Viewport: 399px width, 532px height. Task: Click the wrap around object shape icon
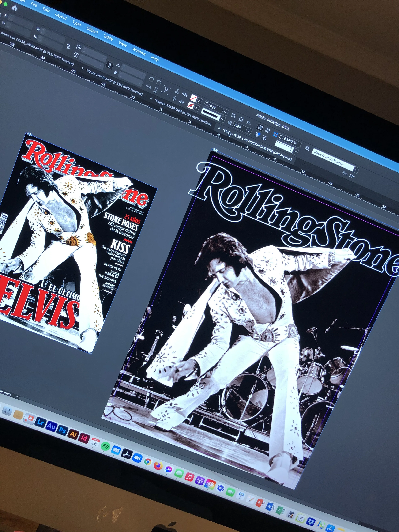coord(258,134)
